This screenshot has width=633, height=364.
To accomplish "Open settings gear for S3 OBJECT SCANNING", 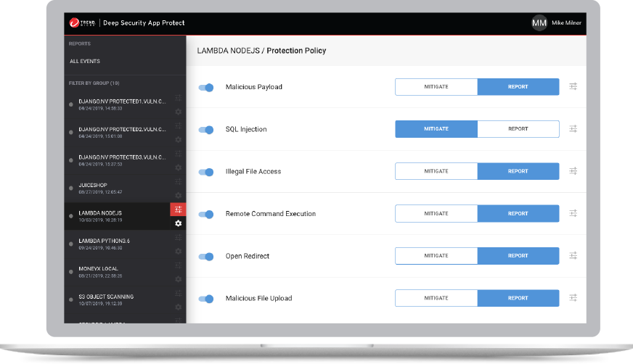I will (178, 307).
